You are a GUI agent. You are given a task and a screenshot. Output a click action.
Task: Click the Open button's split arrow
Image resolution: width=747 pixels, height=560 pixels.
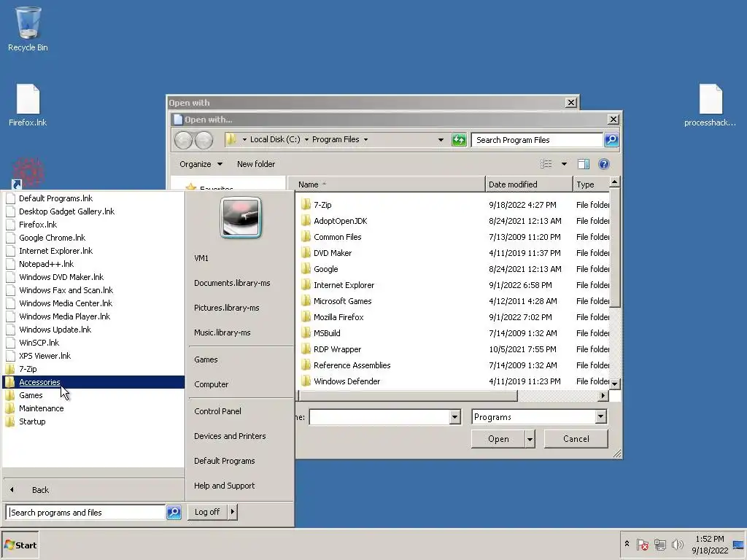click(x=530, y=439)
